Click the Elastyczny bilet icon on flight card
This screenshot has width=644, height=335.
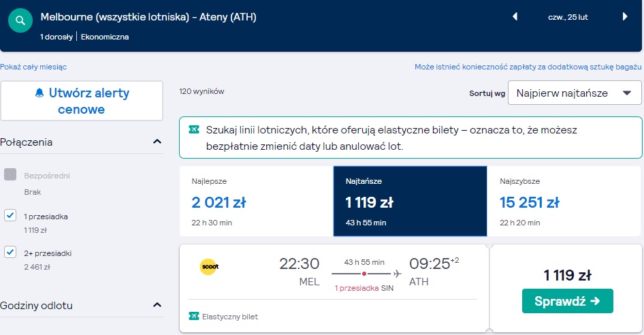pos(194,316)
